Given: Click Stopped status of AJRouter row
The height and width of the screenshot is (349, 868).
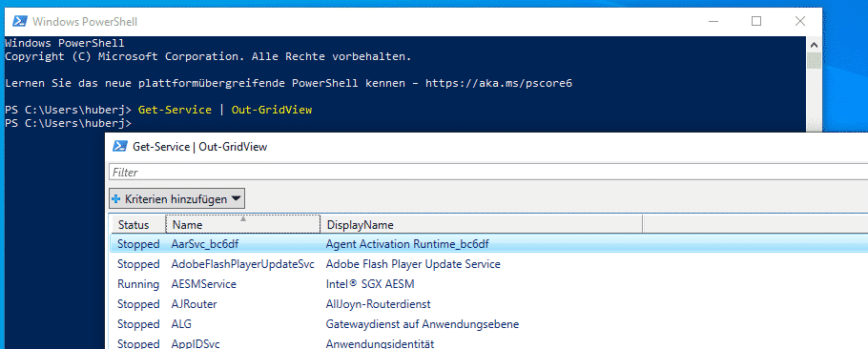Looking at the screenshot, I should coord(138,304).
